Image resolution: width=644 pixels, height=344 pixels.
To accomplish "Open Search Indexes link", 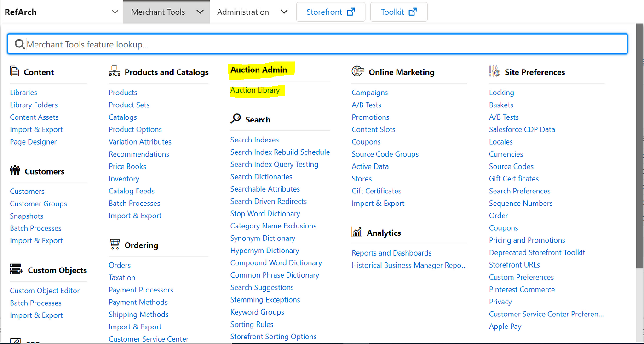I will coord(254,140).
